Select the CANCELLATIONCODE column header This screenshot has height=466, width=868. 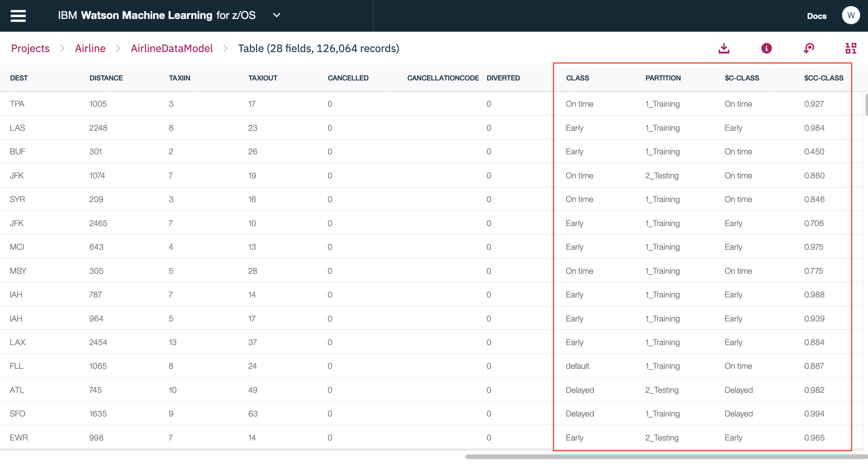[x=443, y=78]
